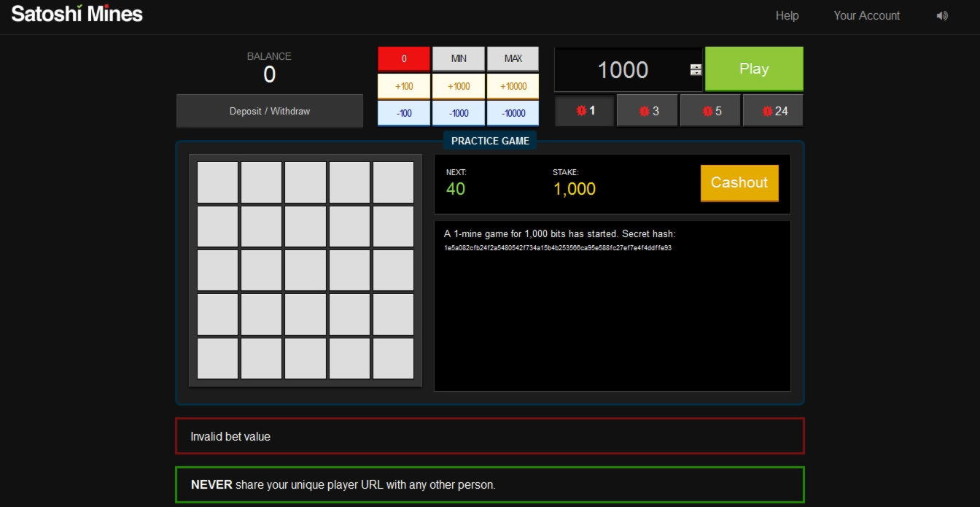Click the bet amount stepper arrows
The width and height of the screenshot is (980, 507).
(x=696, y=70)
